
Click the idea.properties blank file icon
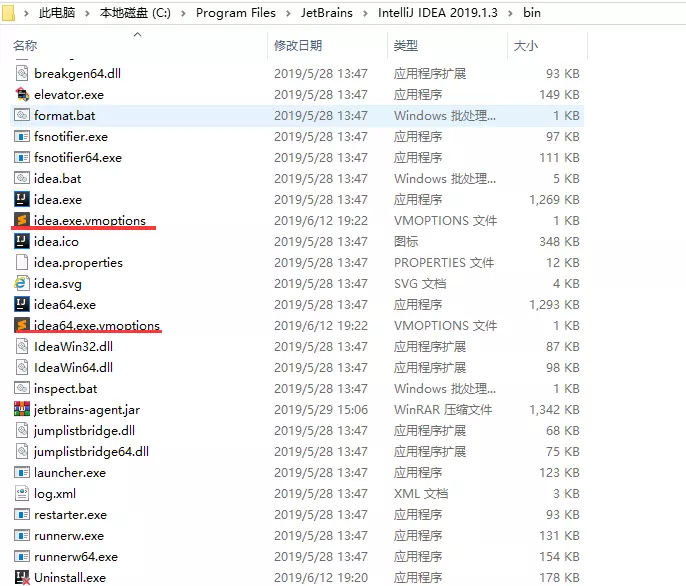[22, 262]
